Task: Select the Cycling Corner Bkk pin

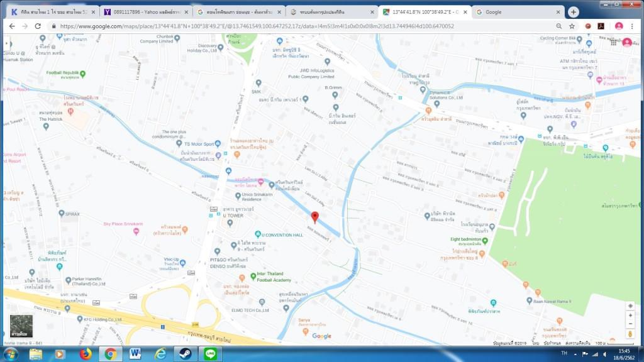Action: [579, 40]
